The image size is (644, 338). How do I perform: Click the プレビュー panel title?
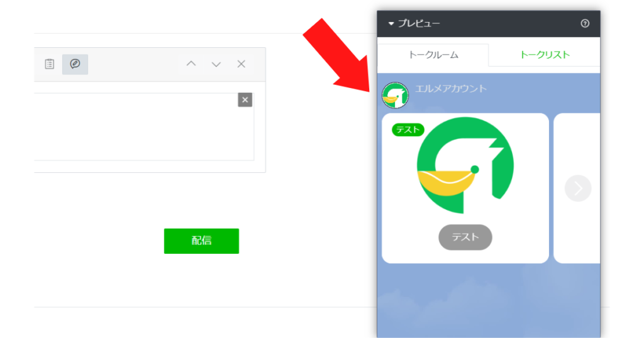[x=418, y=24]
